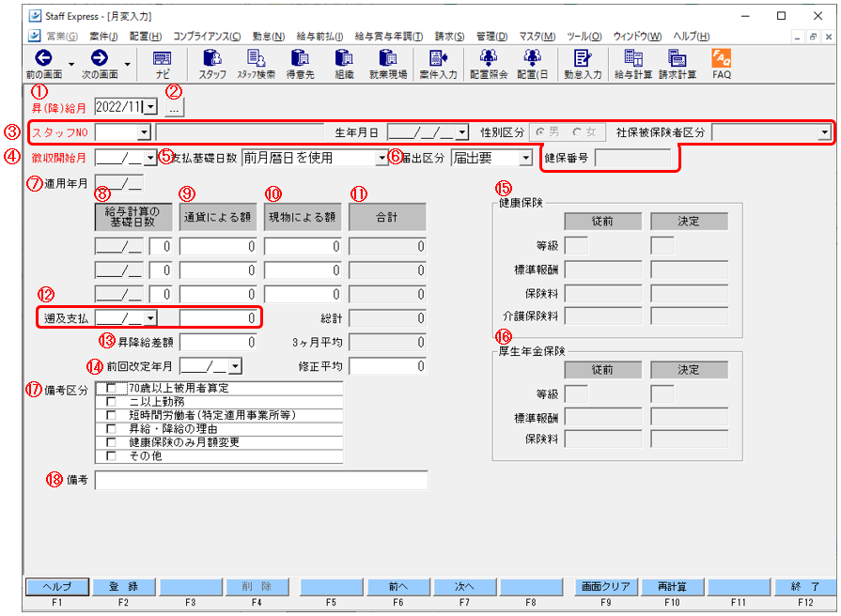This screenshot has height=616, width=841.
Task: Open the 支払基礎日数 dropdown showing 前月暦日を使用
Action: click(382, 158)
